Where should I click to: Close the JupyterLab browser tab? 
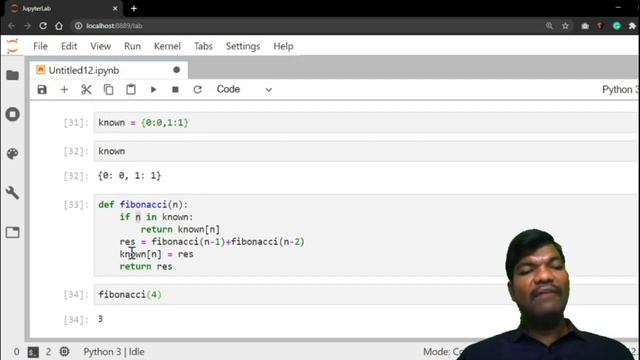[115, 8]
